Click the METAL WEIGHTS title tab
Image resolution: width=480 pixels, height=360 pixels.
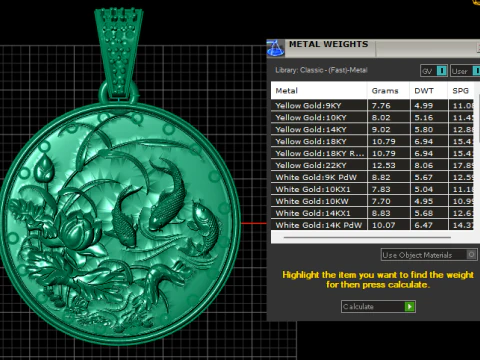click(329, 44)
